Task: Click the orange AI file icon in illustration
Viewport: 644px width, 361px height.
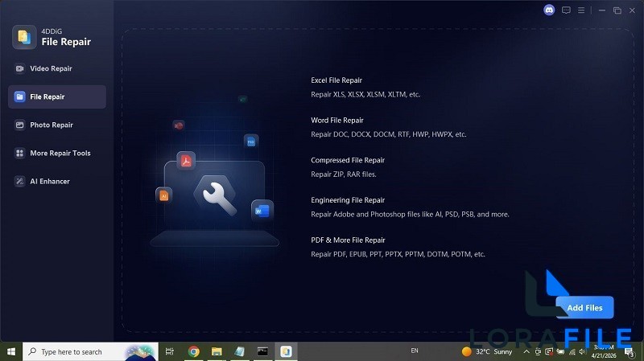Action: [x=164, y=195]
